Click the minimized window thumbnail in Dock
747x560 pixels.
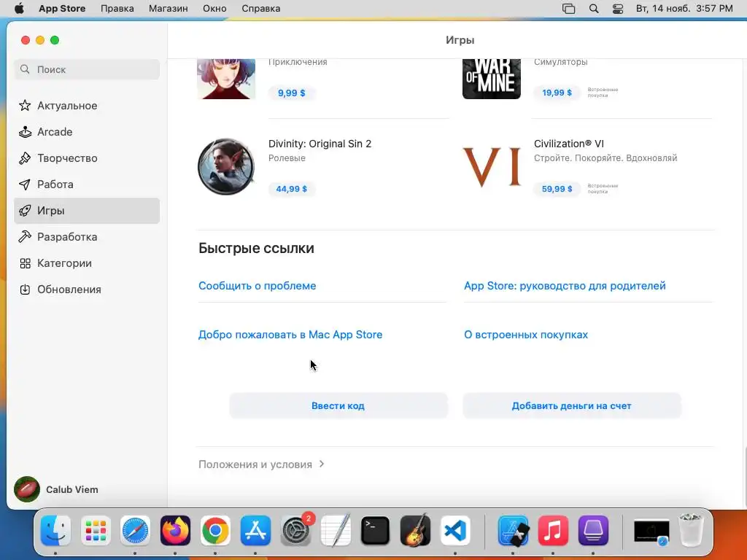pos(651,532)
